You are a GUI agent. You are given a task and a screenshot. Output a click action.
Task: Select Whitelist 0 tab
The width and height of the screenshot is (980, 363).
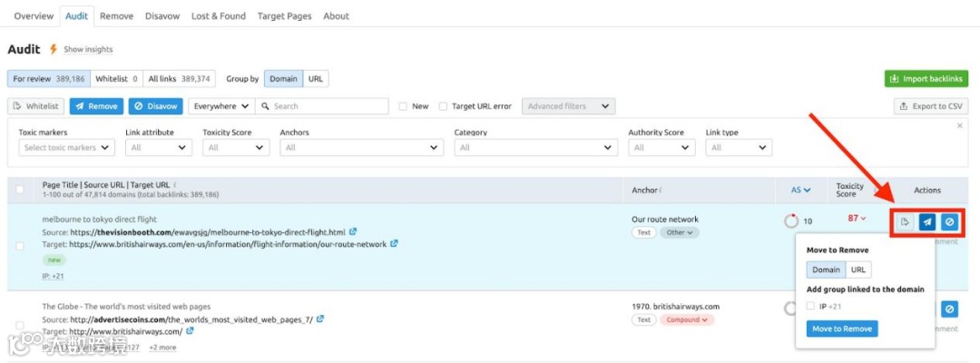[x=116, y=79]
